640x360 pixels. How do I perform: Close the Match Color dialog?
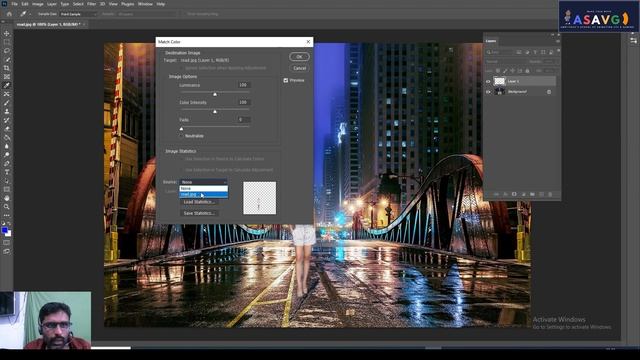[308, 42]
